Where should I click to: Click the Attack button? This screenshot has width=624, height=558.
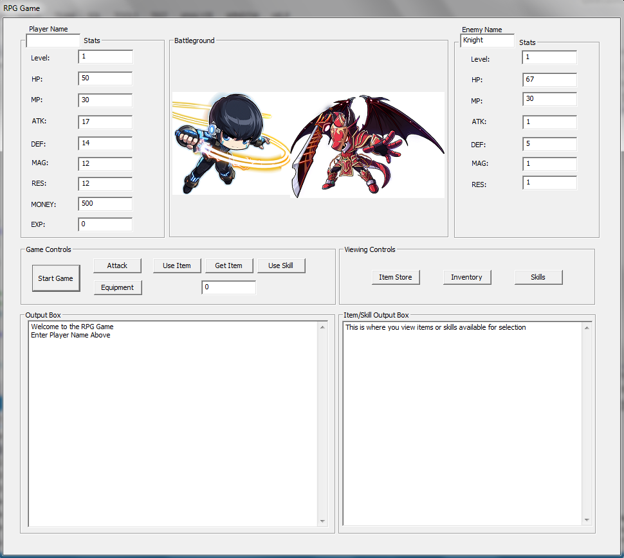(x=117, y=265)
